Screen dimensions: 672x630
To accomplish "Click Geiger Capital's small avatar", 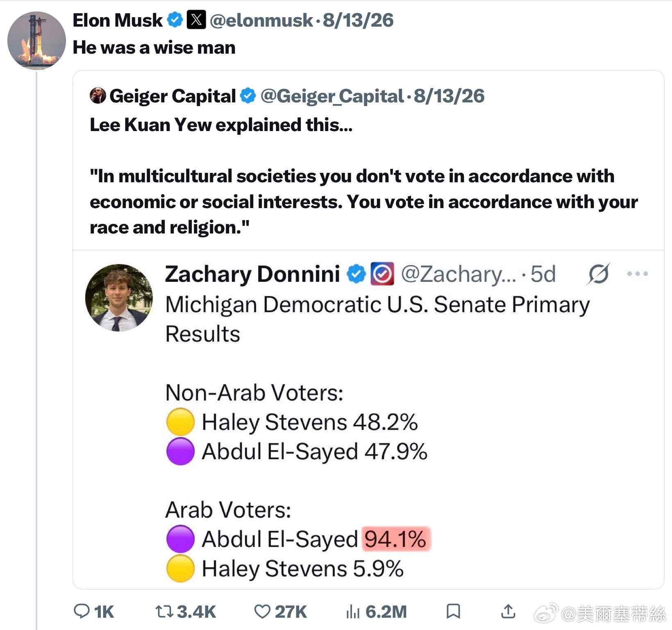I will [98, 95].
